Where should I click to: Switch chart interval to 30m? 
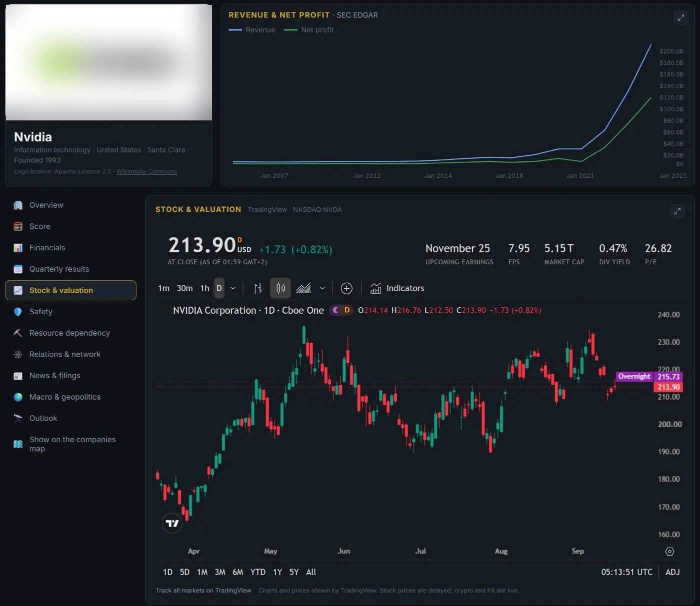(x=185, y=288)
